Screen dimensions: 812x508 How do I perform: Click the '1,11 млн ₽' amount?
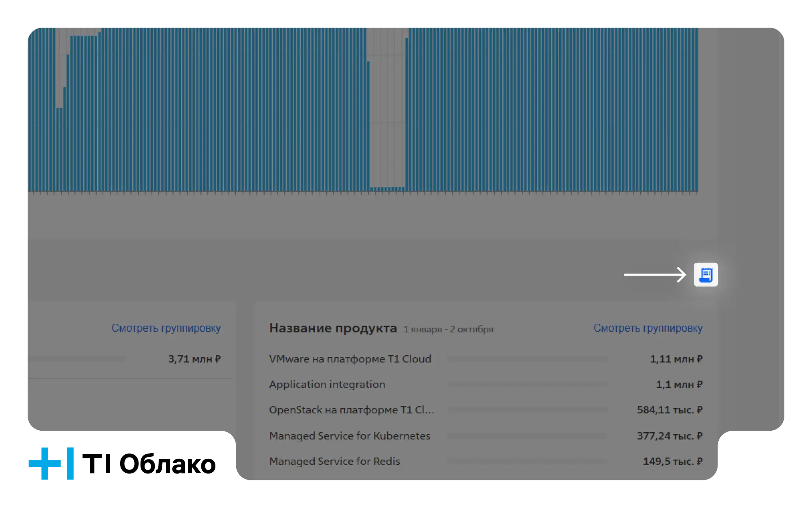(x=676, y=359)
